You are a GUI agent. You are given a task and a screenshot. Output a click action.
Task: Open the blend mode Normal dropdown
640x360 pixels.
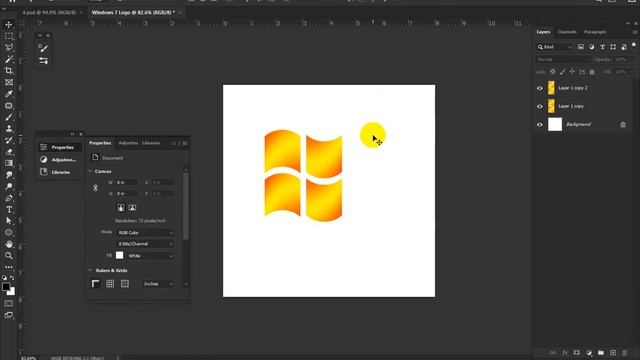pos(563,59)
